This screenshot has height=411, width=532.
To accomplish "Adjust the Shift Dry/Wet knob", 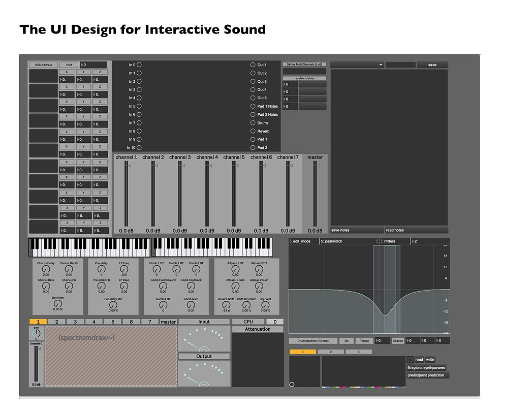I will click(246, 305).
